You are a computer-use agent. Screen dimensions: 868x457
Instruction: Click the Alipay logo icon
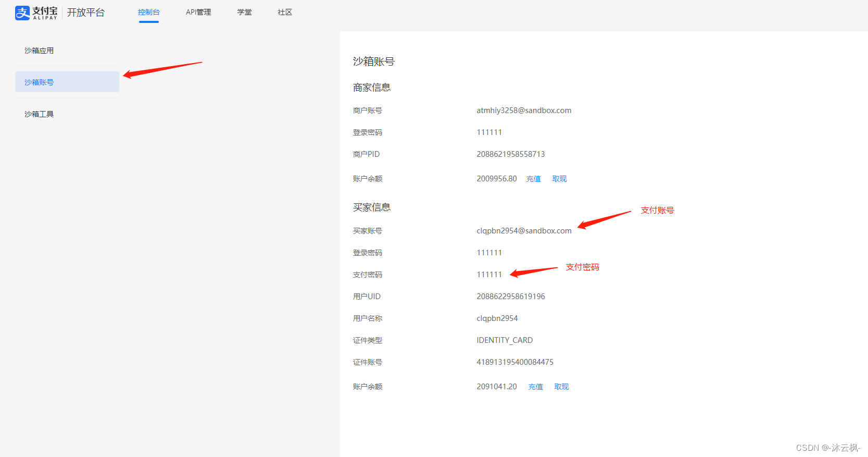(x=22, y=13)
